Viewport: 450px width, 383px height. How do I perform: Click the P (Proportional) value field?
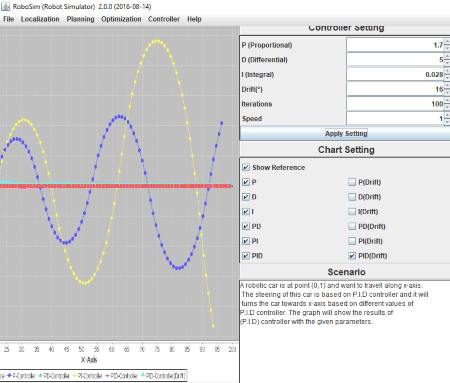click(x=395, y=45)
